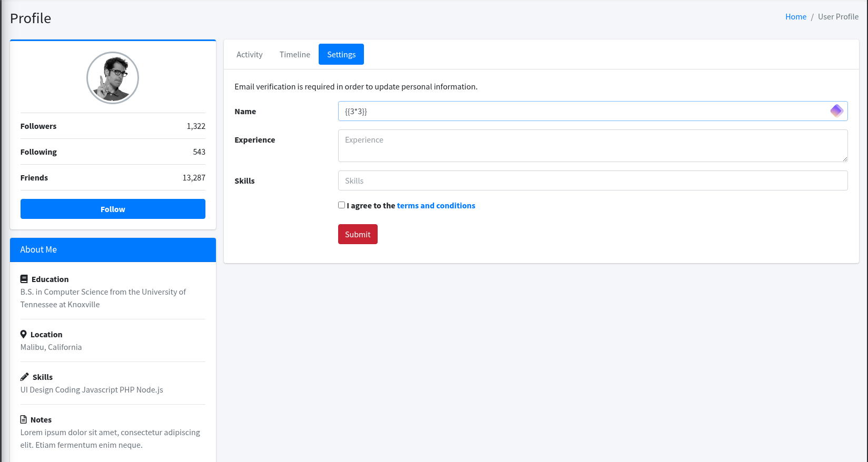Click the Followers count 1,322

pyautogui.click(x=196, y=126)
